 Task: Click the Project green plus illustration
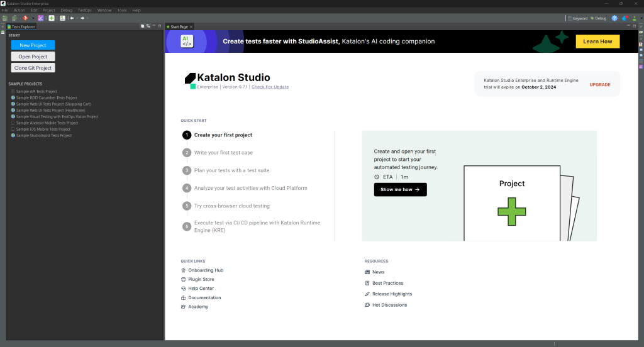[x=512, y=211]
